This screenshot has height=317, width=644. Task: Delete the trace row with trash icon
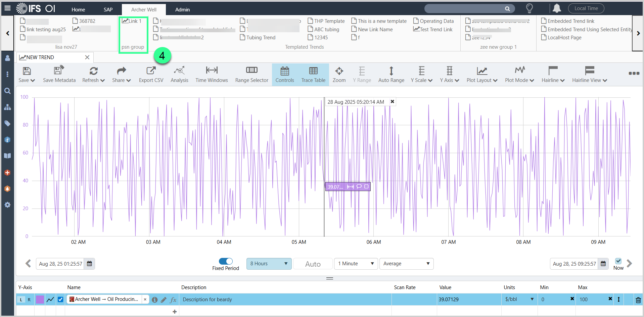click(638, 300)
